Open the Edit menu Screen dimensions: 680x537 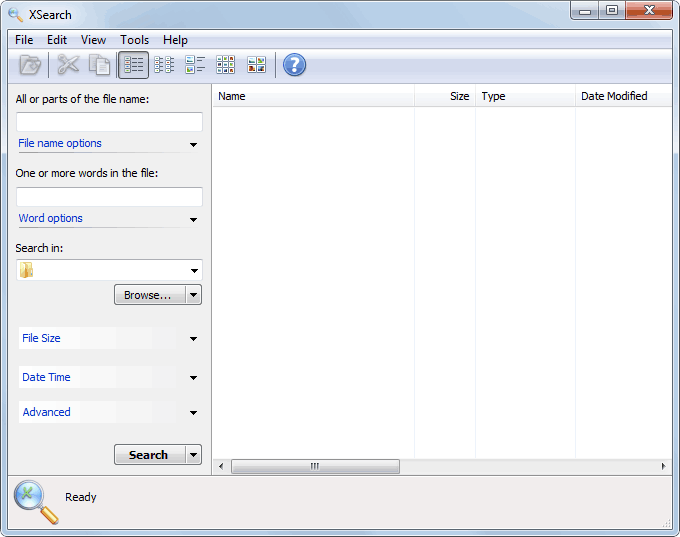57,40
